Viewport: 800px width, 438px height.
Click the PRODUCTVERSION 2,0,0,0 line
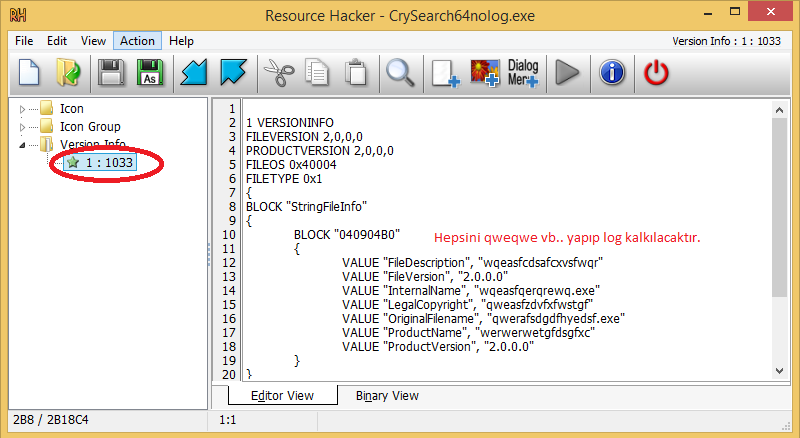320,151
